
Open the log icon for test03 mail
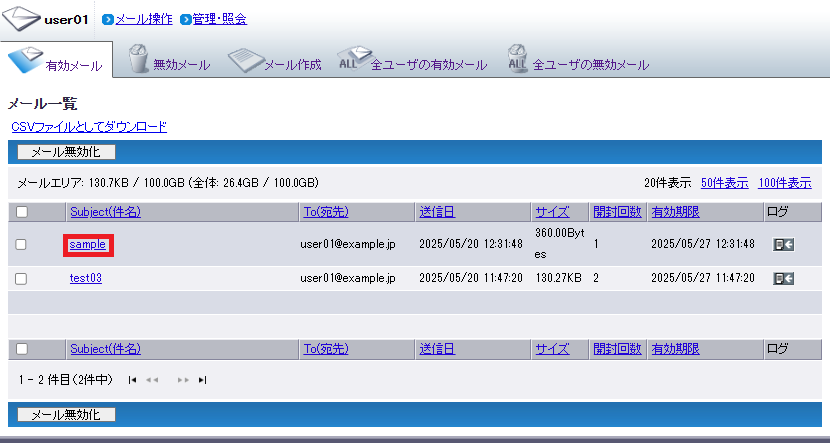coord(784,278)
